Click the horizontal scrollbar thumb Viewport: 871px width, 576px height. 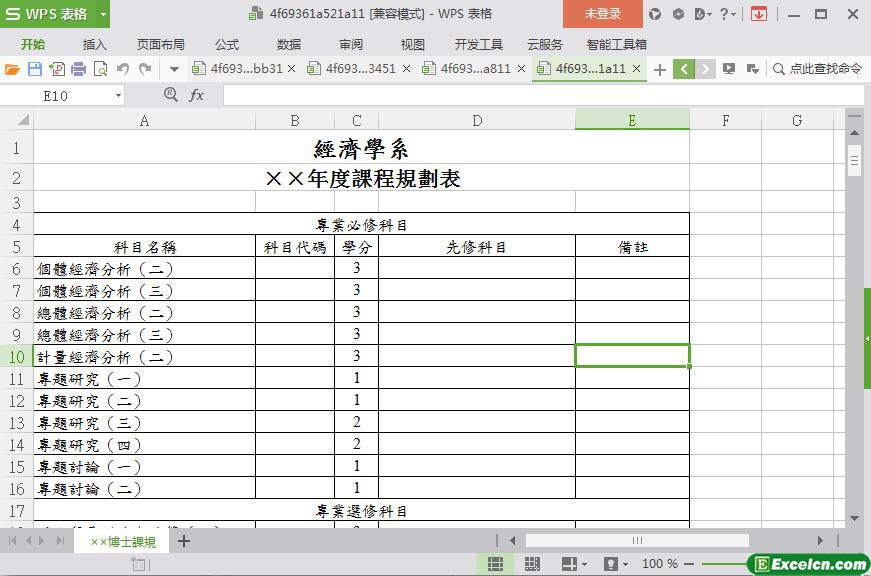[x=637, y=540]
